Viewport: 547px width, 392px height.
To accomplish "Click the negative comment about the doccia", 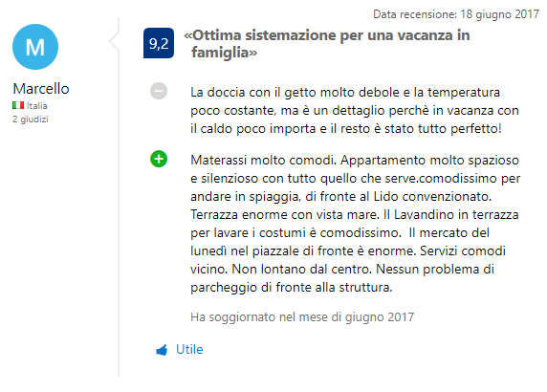I will (x=355, y=111).
